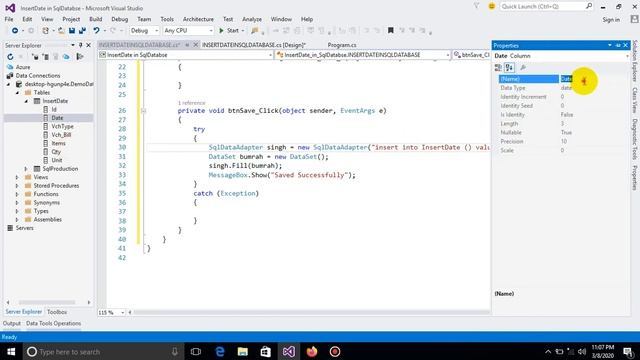Select the Azure node in Server Explorer

click(x=23, y=67)
